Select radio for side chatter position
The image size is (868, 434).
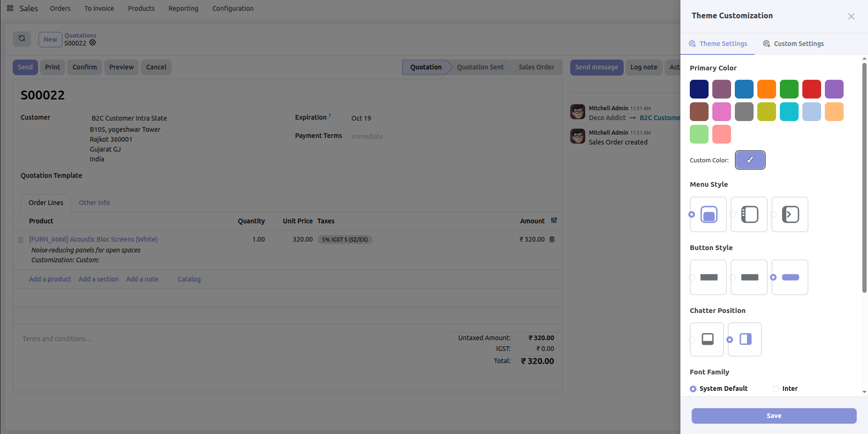tap(730, 340)
